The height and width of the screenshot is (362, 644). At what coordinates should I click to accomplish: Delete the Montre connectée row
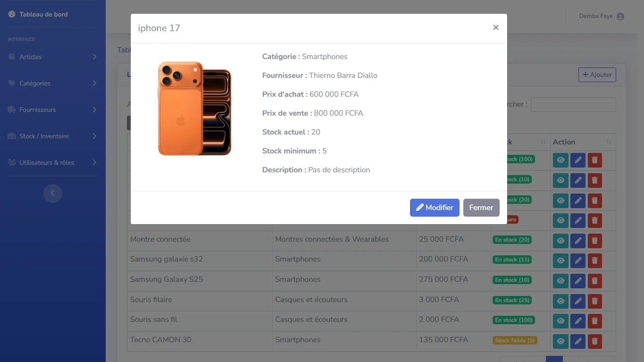pyautogui.click(x=594, y=241)
